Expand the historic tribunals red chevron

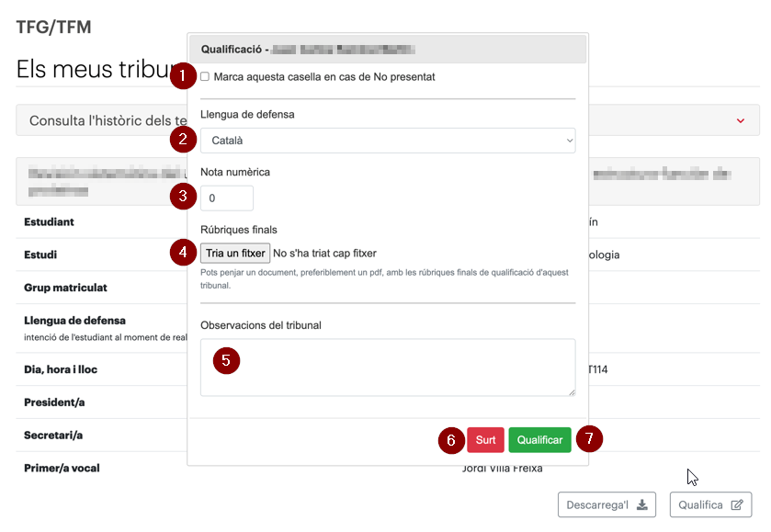pyautogui.click(x=740, y=120)
